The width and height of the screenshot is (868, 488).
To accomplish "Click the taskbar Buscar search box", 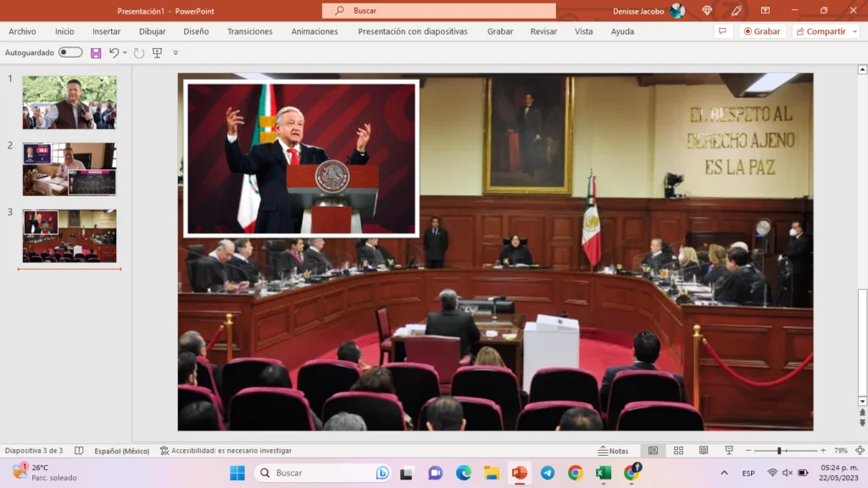I will point(323,473).
